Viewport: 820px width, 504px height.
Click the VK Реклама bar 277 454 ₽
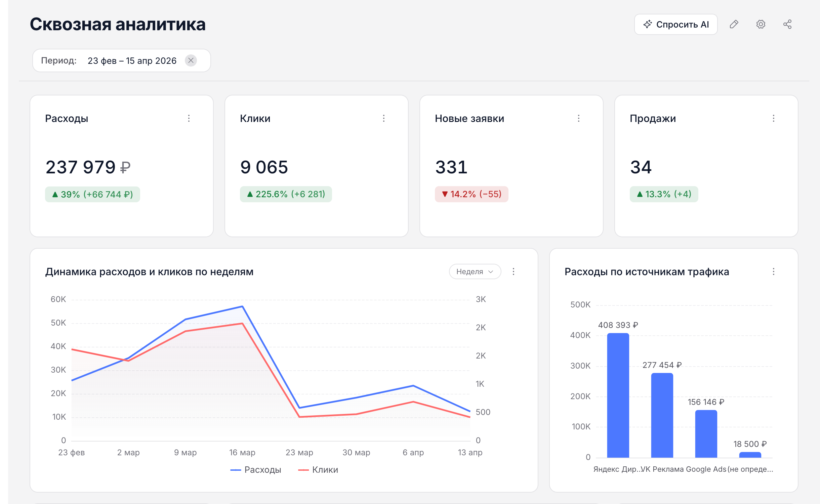click(662, 415)
